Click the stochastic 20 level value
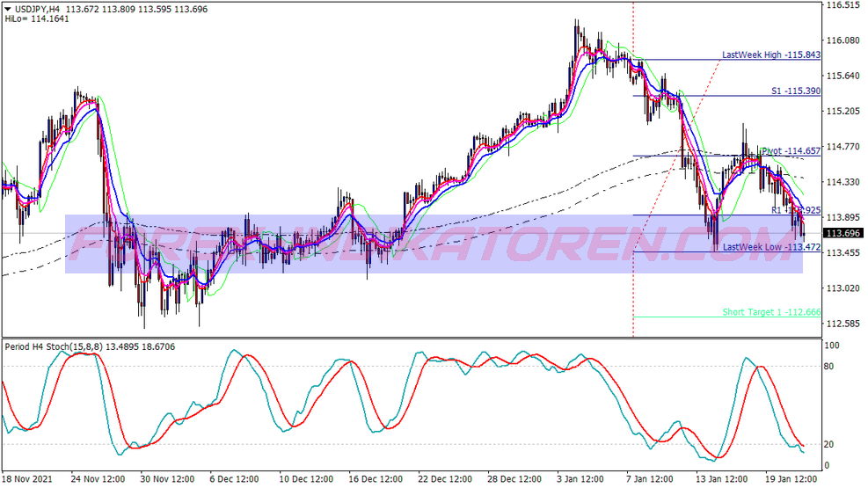This screenshot has height=488, width=868. click(829, 444)
